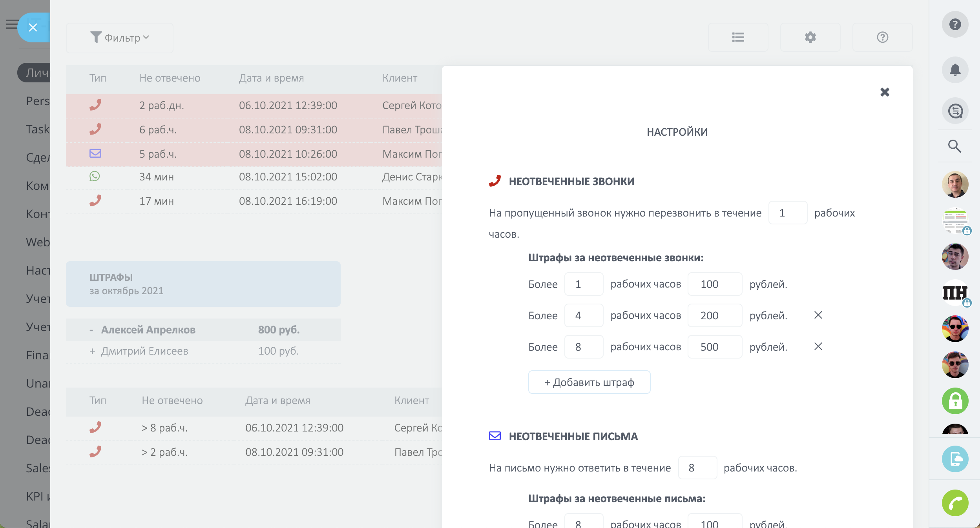
Task: Remove the 4-hour 200 rubles fine row
Action: pyautogui.click(x=818, y=315)
